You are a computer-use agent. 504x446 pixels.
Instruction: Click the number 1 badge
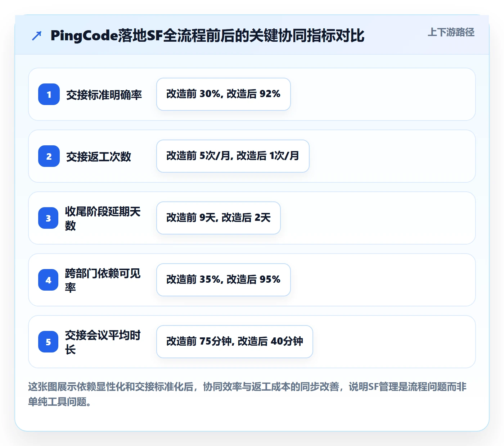click(49, 94)
